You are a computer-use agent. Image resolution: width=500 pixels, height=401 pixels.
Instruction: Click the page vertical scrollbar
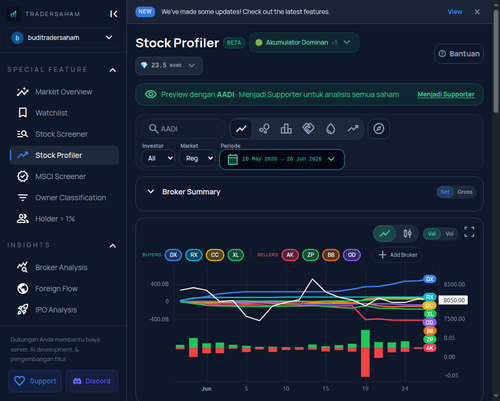coord(496,62)
